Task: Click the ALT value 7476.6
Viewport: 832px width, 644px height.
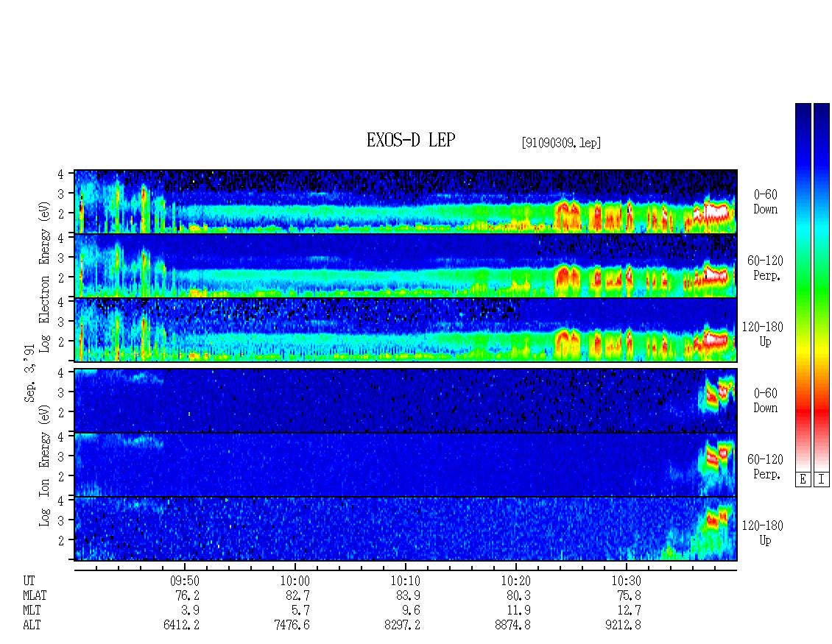Action: 292,626
